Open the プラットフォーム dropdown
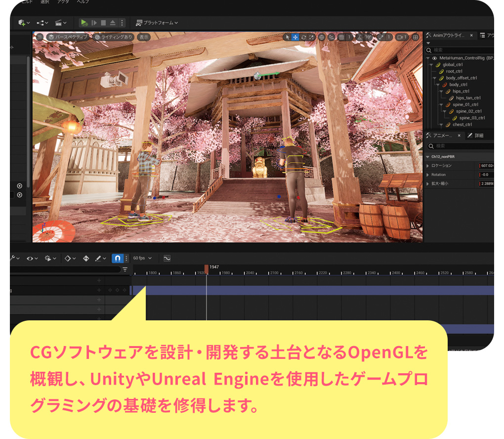This screenshot has height=439, width=504. pos(157,23)
